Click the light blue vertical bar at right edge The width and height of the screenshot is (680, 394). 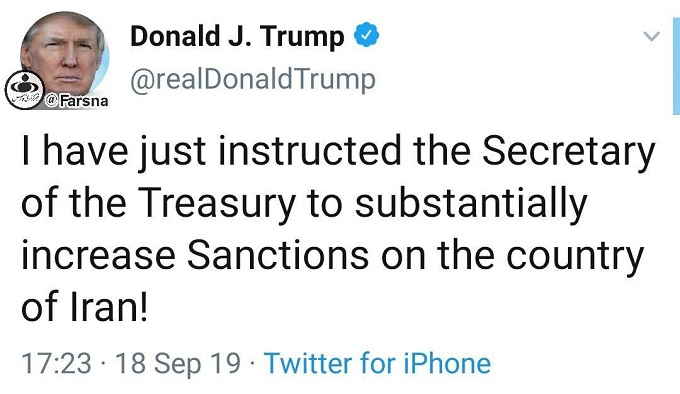point(677,67)
